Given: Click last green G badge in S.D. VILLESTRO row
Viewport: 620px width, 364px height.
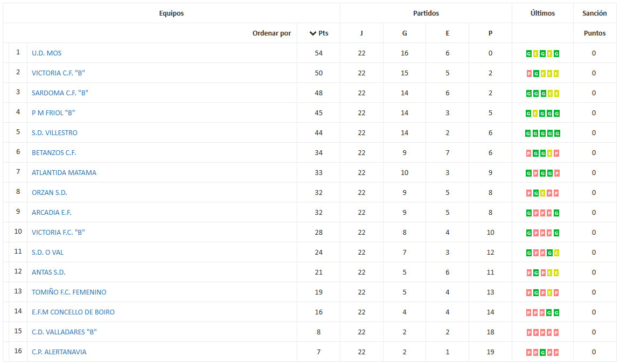Looking at the screenshot, I should click(x=557, y=134).
